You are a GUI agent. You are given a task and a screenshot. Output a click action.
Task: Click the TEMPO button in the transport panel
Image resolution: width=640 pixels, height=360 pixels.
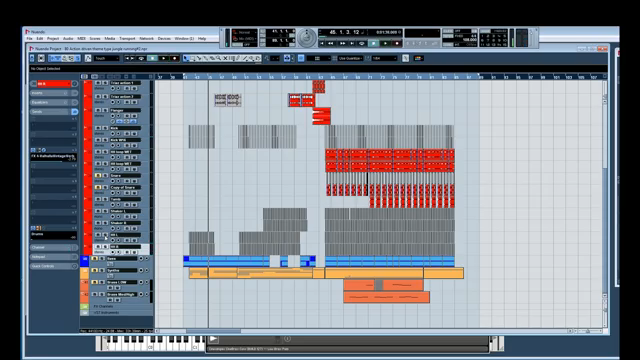click(448, 36)
